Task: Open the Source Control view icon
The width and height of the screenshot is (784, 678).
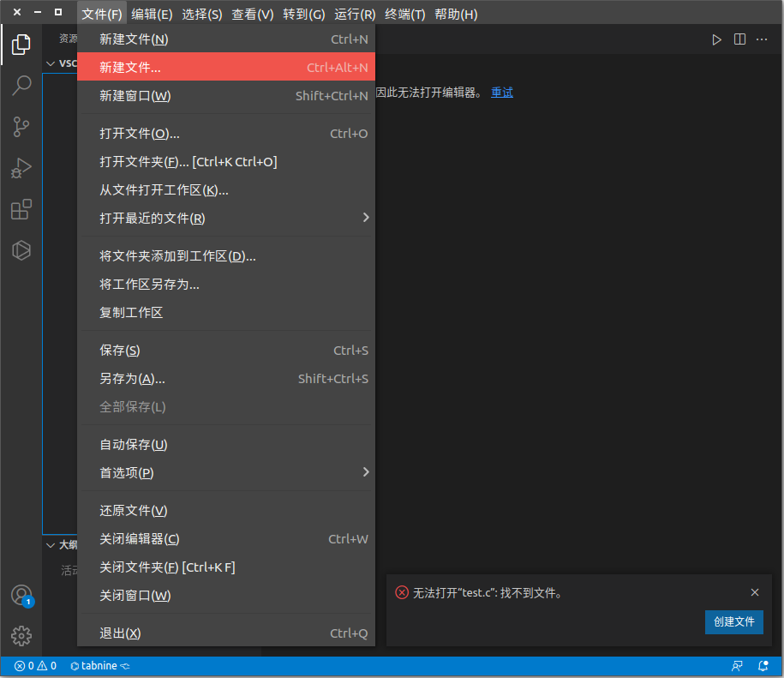Action: click(21, 126)
